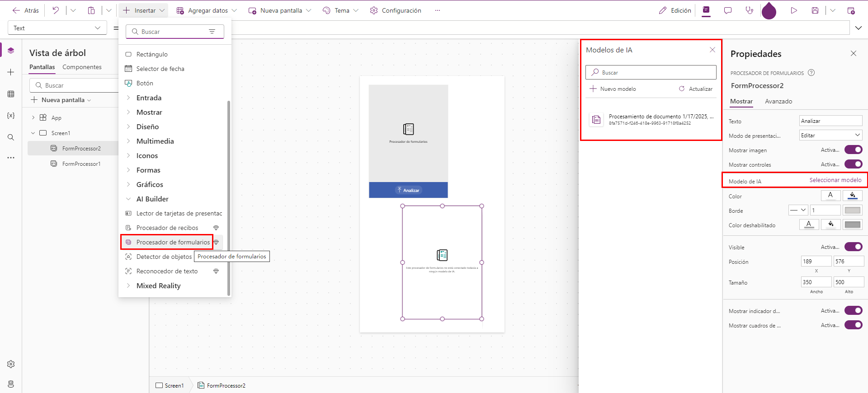This screenshot has width=868, height=393.
Task: Toggle the Mostrar imagen switch
Action: (x=854, y=150)
